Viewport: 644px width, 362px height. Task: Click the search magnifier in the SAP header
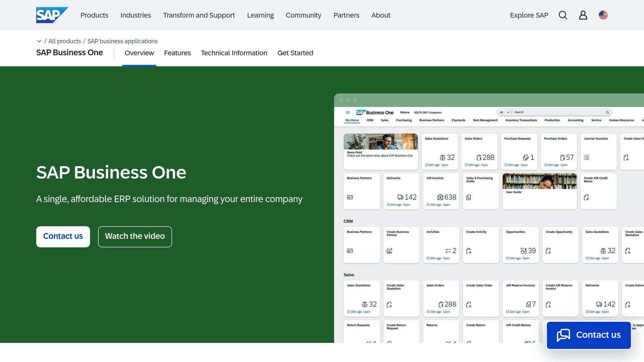(x=563, y=15)
